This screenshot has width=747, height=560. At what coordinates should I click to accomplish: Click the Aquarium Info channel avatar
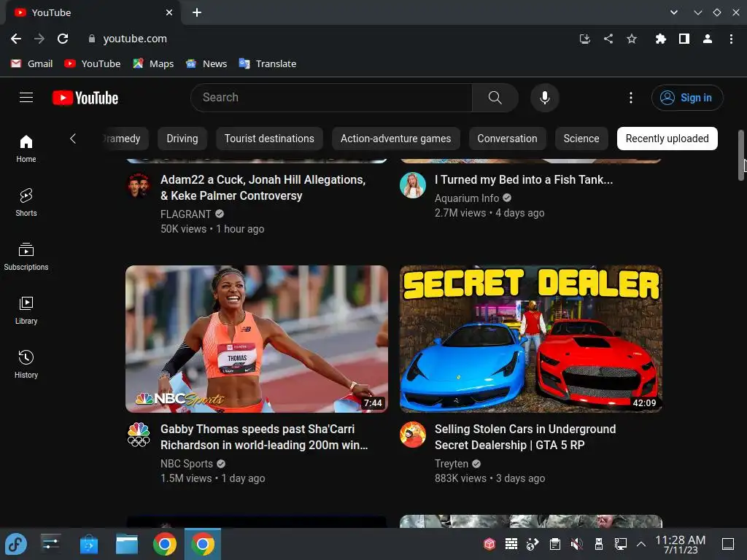[413, 185]
